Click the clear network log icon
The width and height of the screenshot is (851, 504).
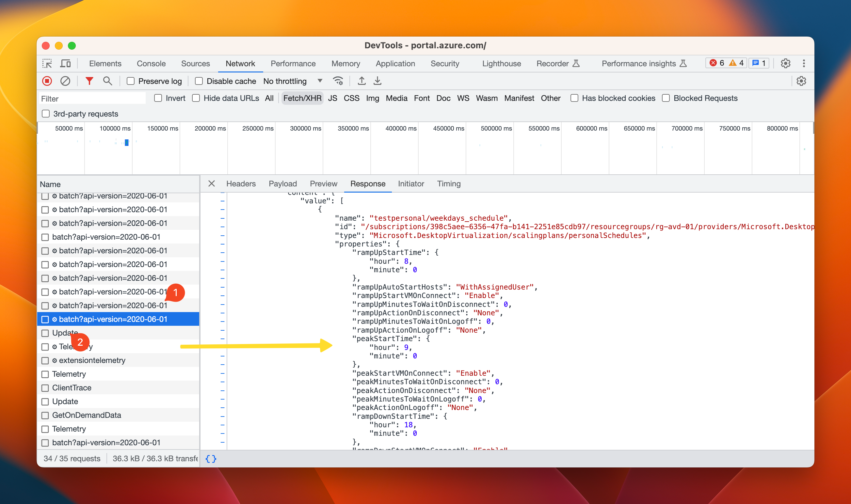point(65,81)
